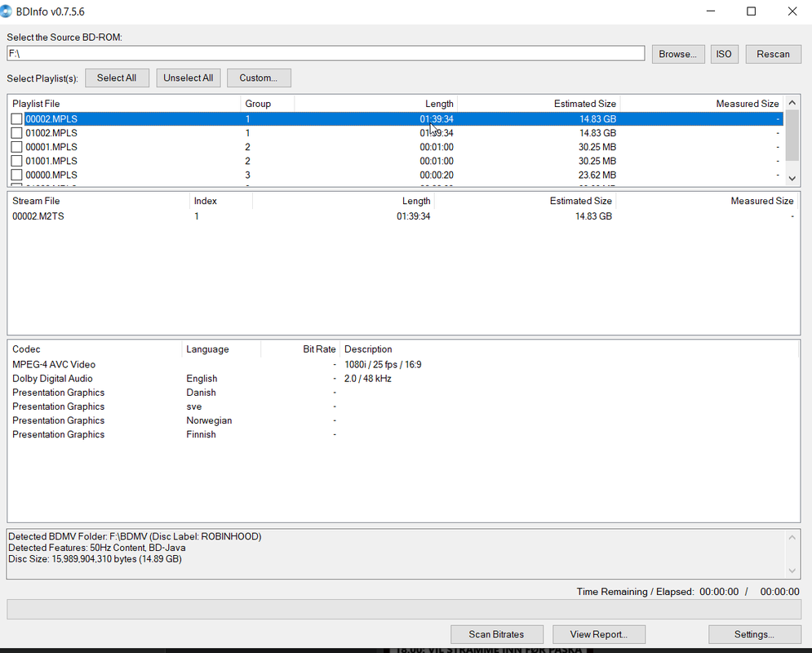
Task: Click the Language column header
Action: 221,349
